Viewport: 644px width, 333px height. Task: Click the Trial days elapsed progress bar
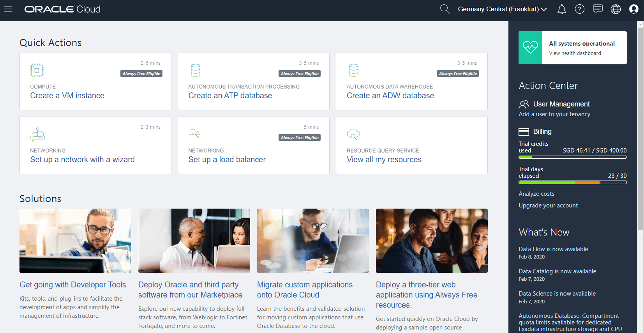click(x=573, y=182)
